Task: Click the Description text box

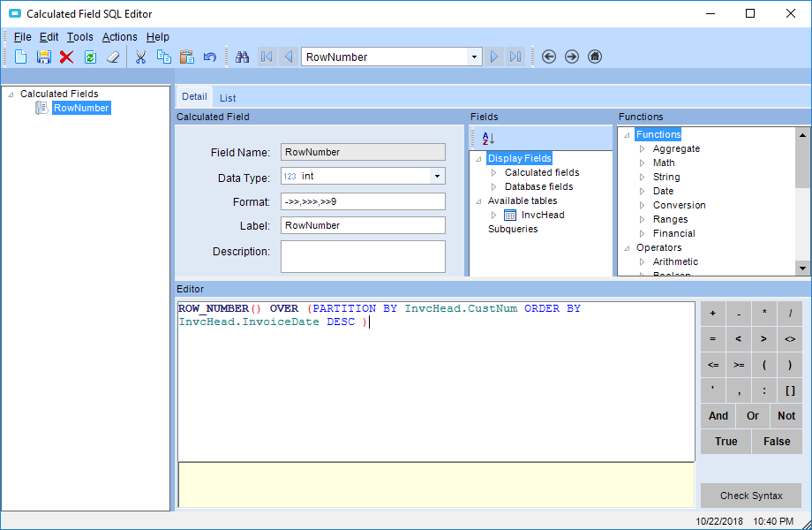Action: point(363,256)
